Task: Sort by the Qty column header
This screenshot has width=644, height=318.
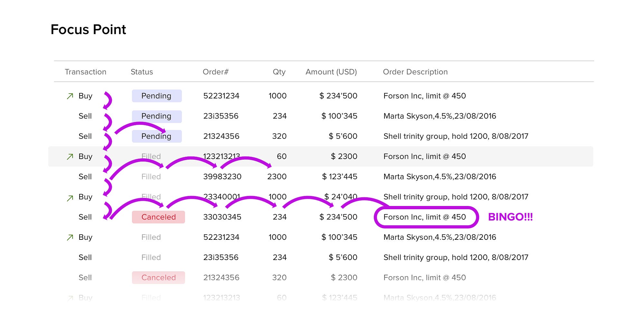Action: click(x=279, y=72)
